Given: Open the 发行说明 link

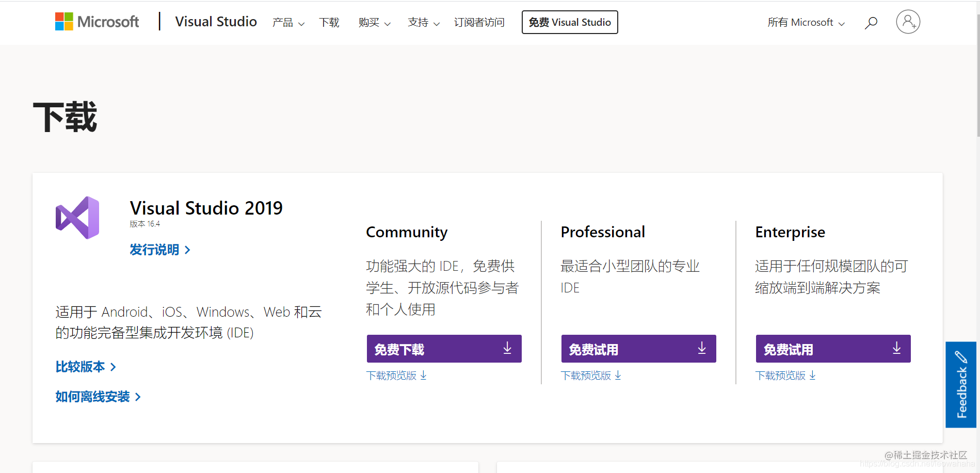Looking at the screenshot, I should [x=155, y=250].
